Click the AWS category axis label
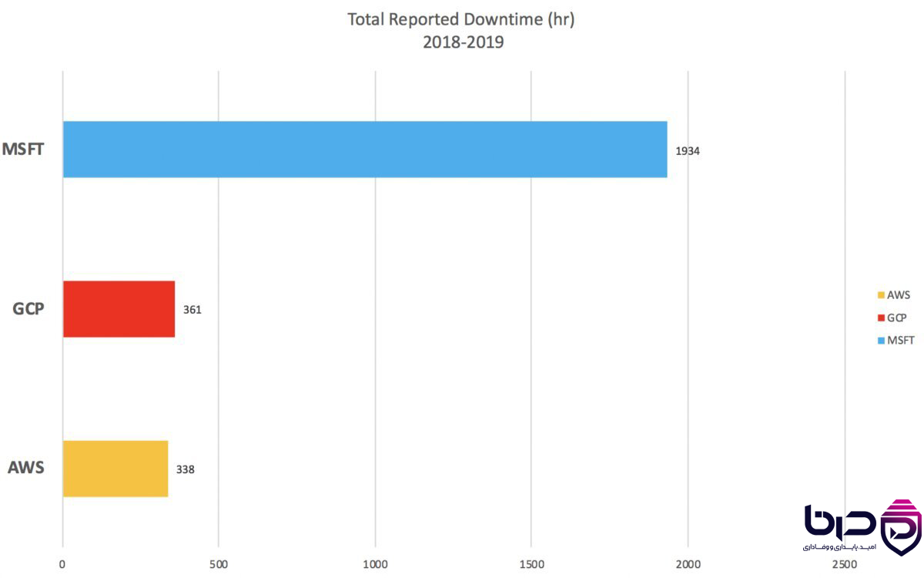Screen dimensions: 924x578 pos(26,468)
